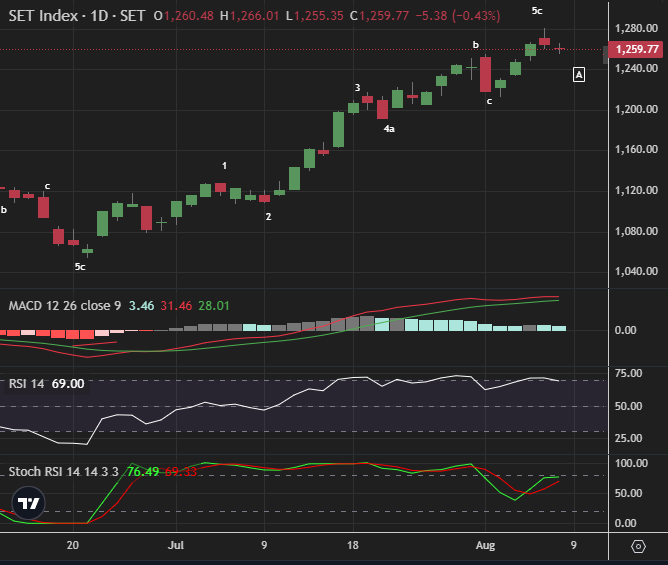Click the RSI value 69.00
Screen dimensions: 668x565
click(68, 383)
